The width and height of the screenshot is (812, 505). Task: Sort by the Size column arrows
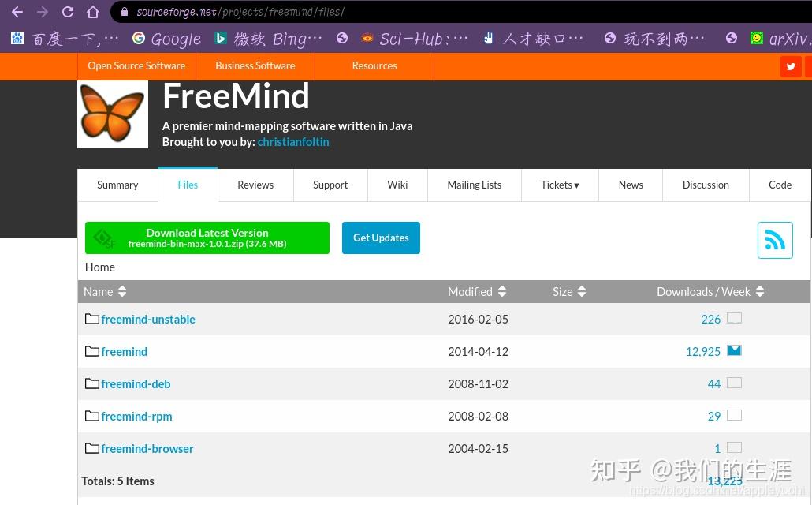[582, 291]
